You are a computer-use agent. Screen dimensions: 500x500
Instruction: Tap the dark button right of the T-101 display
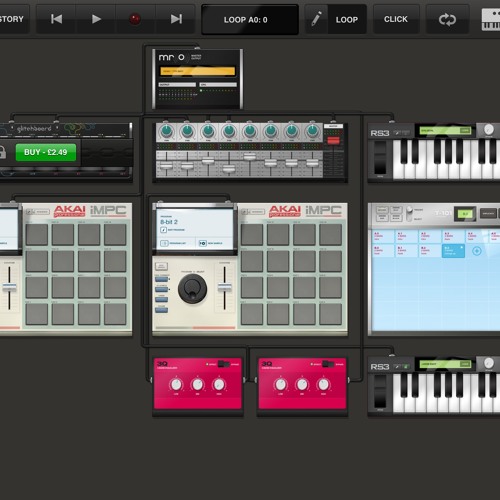(488, 213)
